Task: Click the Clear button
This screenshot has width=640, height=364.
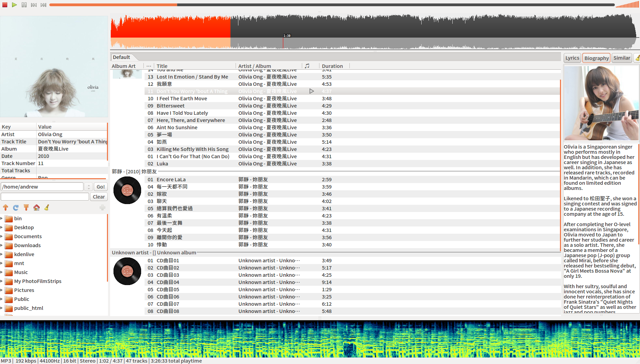Action: tap(99, 197)
